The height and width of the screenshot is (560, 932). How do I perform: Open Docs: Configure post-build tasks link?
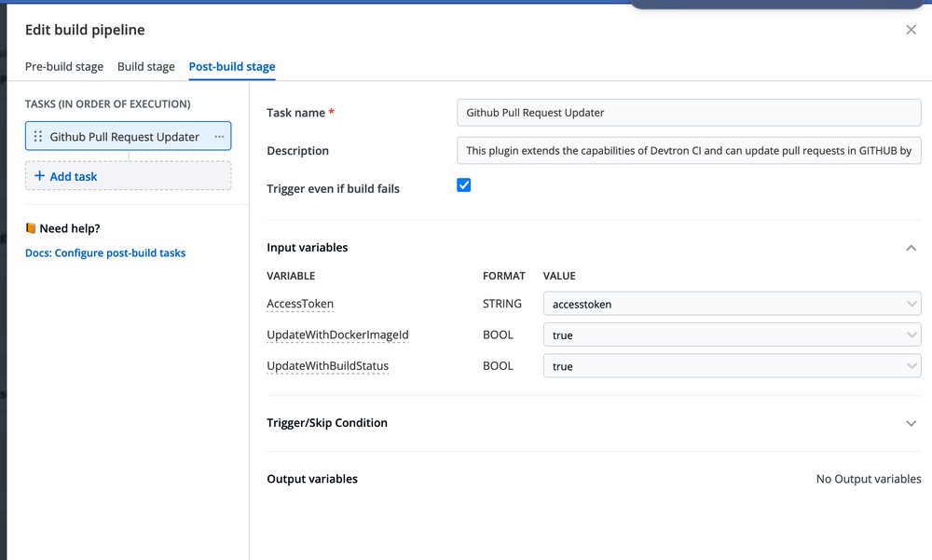[105, 253]
